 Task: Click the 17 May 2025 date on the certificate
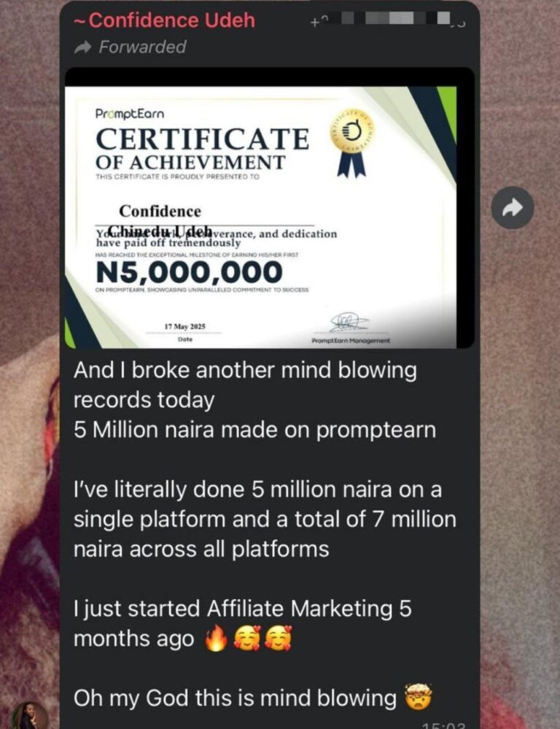click(x=185, y=326)
